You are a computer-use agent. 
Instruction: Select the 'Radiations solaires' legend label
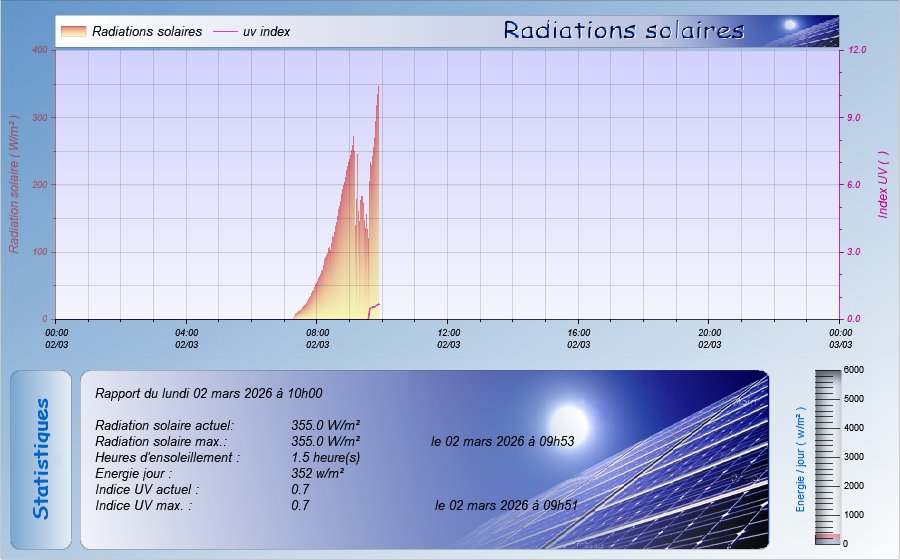pyautogui.click(x=146, y=32)
